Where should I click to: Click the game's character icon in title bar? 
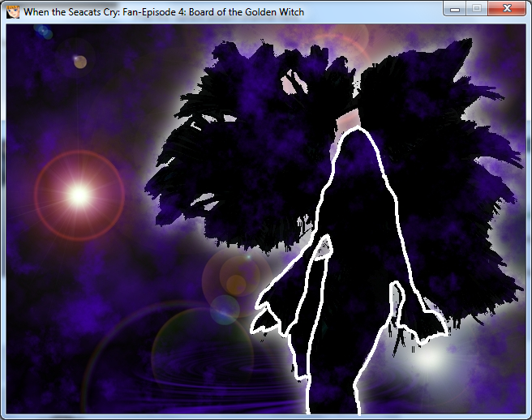coord(13,12)
